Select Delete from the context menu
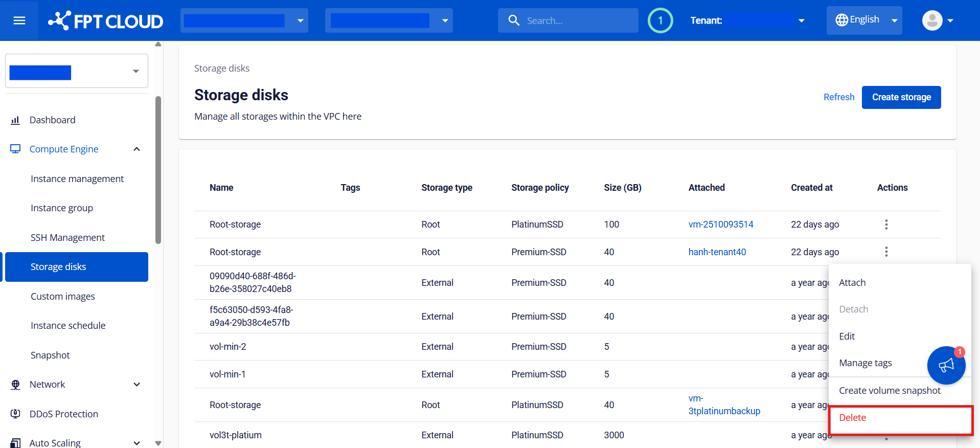This screenshot has width=980, height=448. [x=852, y=418]
